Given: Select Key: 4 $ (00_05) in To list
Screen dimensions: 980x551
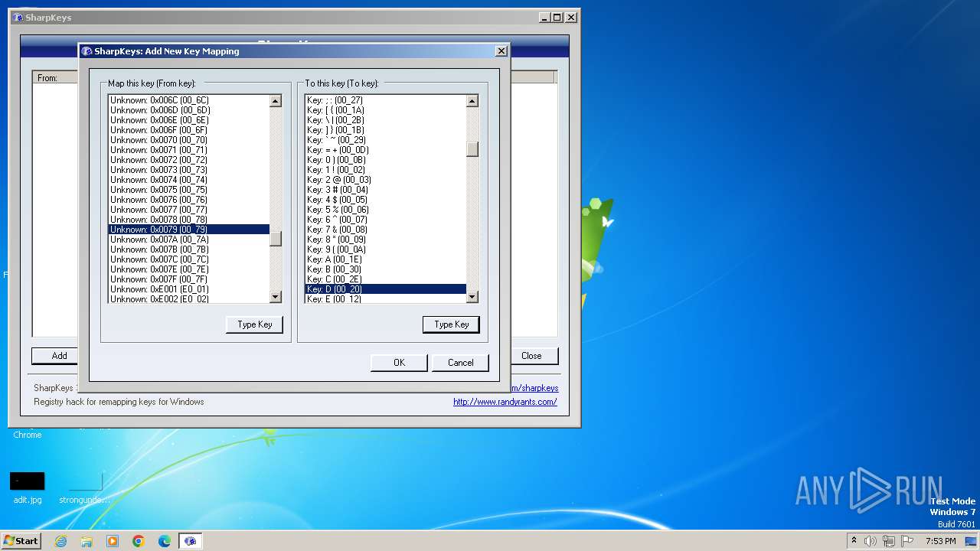Looking at the screenshot, I should [385, 200].
